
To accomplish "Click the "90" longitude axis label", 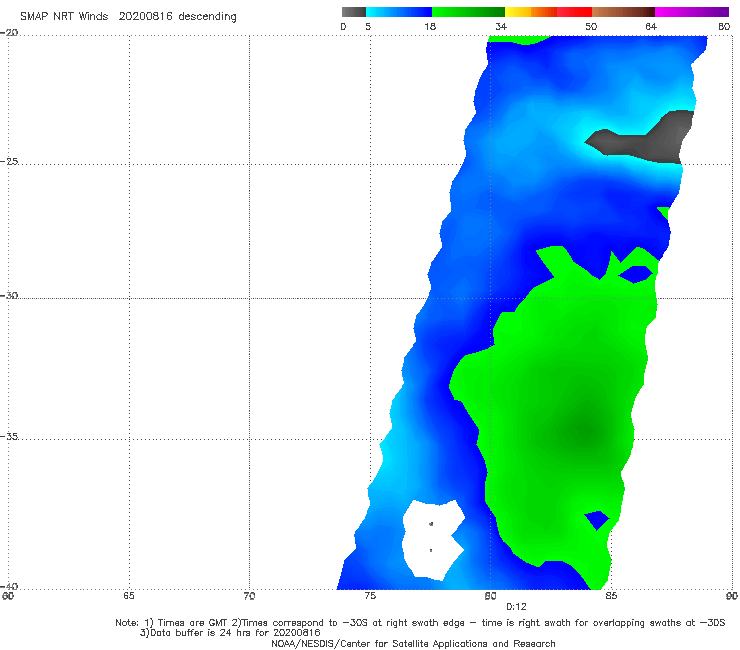I will (x=732, y=596).
